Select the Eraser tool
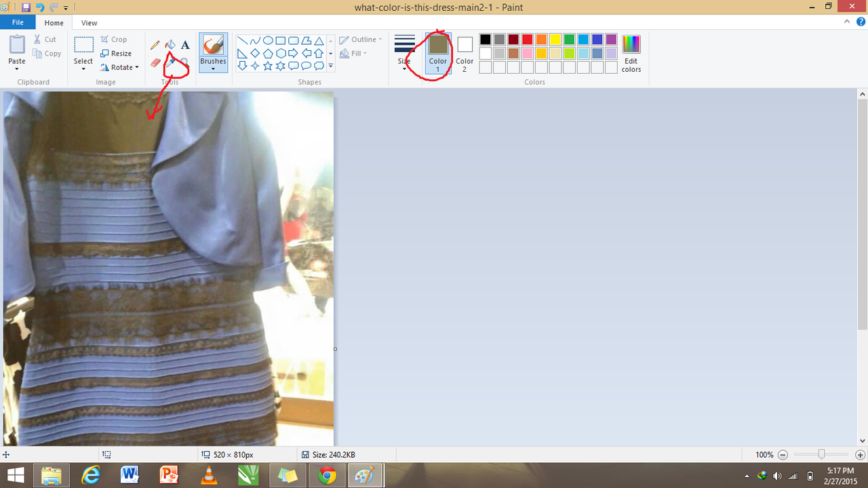The image size is (868, 488). point(156,62)
